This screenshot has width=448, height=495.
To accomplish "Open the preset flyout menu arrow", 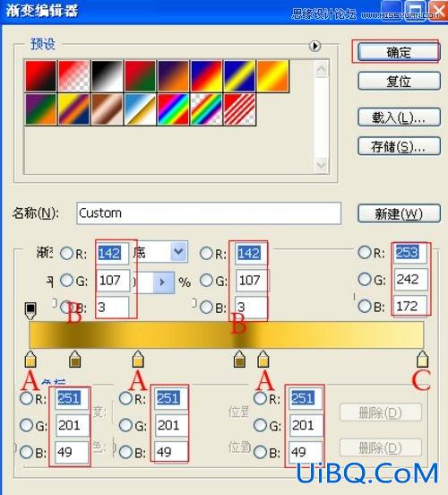I will point(314,46).
